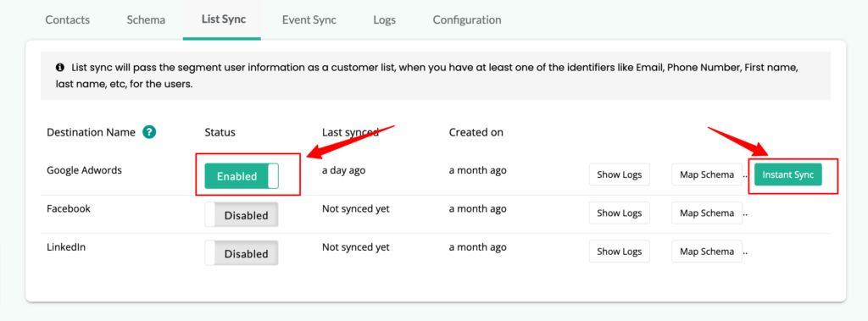Click the Destination Name help question-mark icon
868x321 pixels.
click(149, 132)
